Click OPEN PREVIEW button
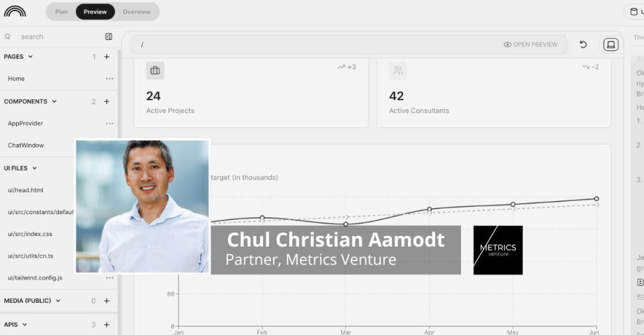Screen dimensions: 644x335 531,45
